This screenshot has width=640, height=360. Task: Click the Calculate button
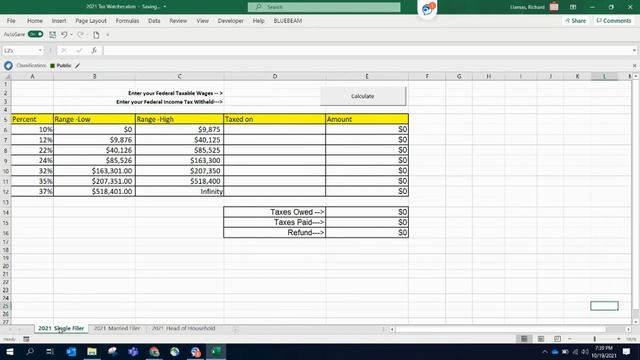pos(363,96)
